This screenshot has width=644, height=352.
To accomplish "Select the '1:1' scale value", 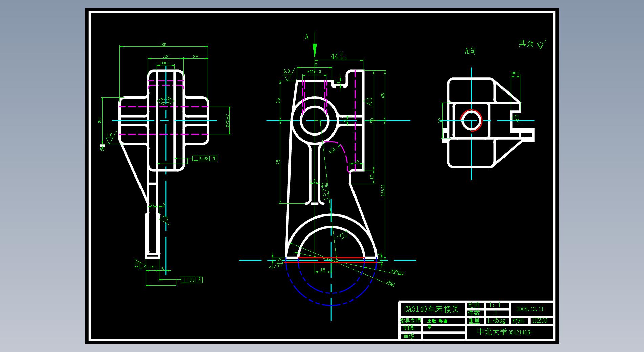I will pyautogui.click(x=495, y=305).
